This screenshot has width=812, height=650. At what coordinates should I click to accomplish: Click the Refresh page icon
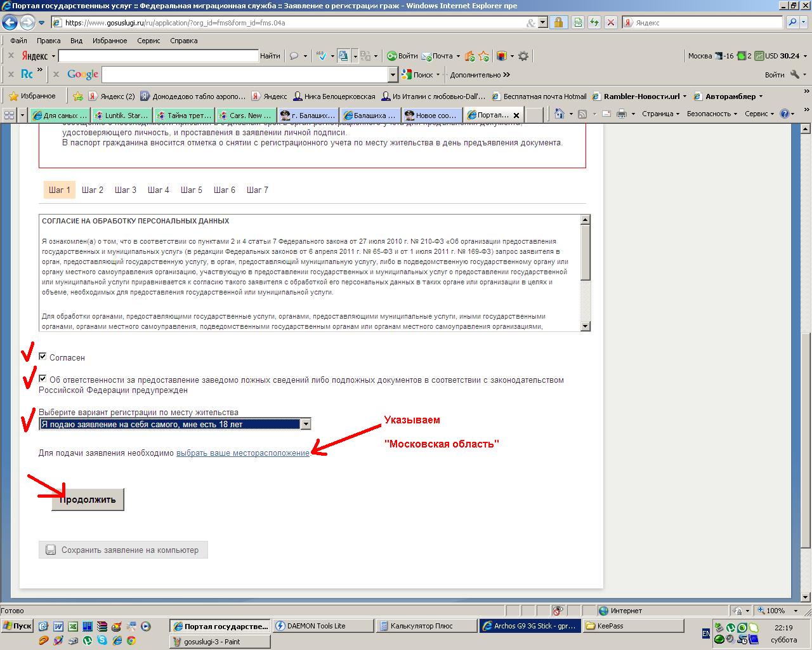[594, 23]
